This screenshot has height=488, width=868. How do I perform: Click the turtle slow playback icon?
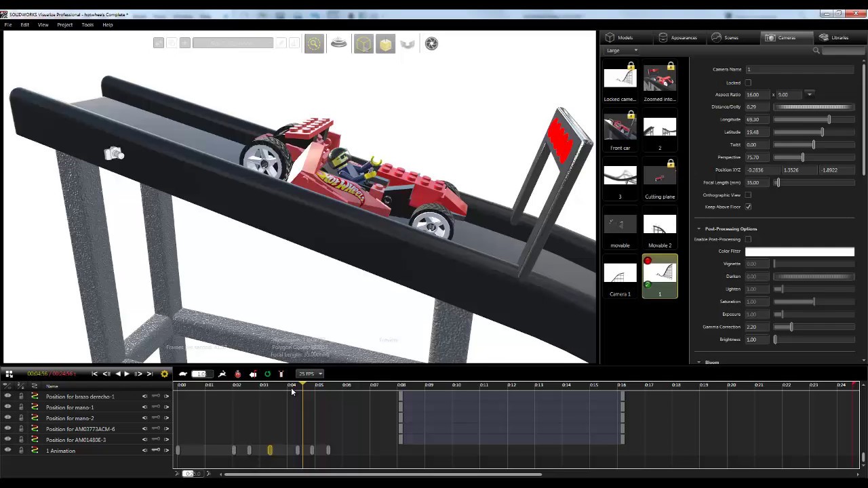183,373
